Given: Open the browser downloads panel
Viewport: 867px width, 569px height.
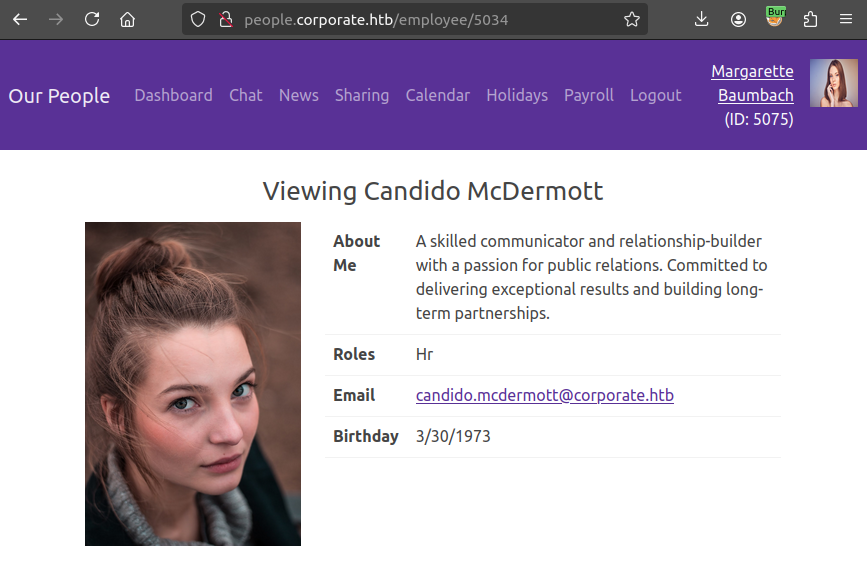Looking at the screenshot, I should [701, 19].
